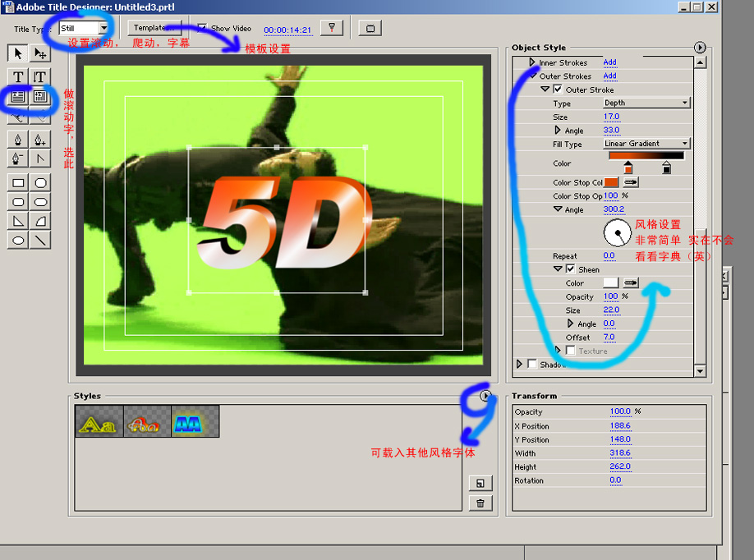The width and height of the screenshot is (754, 560).
Task: Uncheck the Outer Stroke checkbox
Action: [558, 89]
